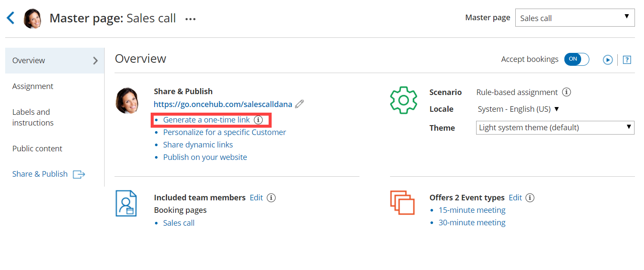Click Generate a one-time link
The width and height of the screenshot is (644, 270).
[x=206, y=120]
